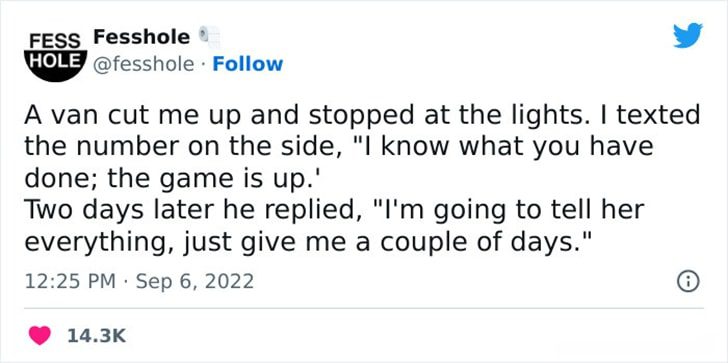Click the blue Twitter bird logo
728x363 pixels.
(x=688, y=35)
